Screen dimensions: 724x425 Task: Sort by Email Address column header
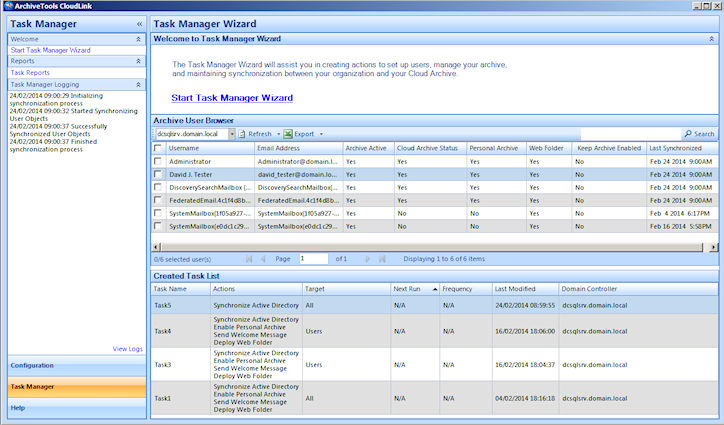point(298,148)
